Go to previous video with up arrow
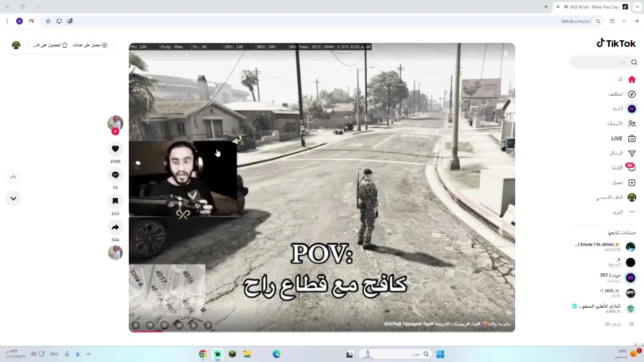The image size is (644, 362). [14, 177]
